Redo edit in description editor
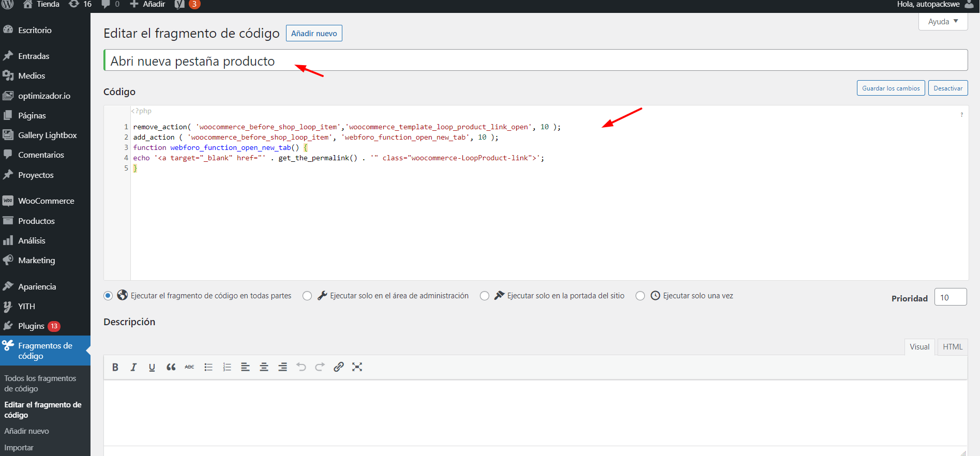Viewport: 980px width, 456px height. coord(320,367)
